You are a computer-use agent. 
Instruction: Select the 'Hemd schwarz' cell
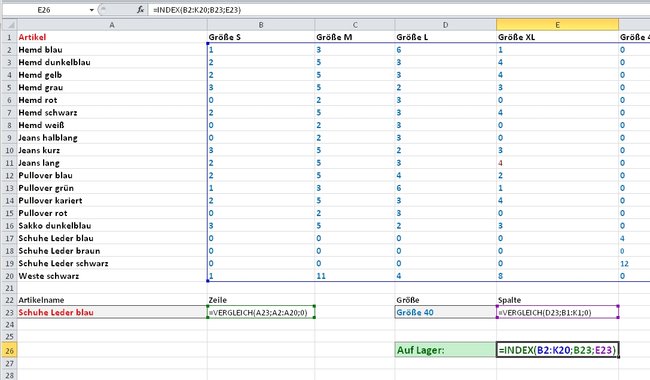(112, 113)
